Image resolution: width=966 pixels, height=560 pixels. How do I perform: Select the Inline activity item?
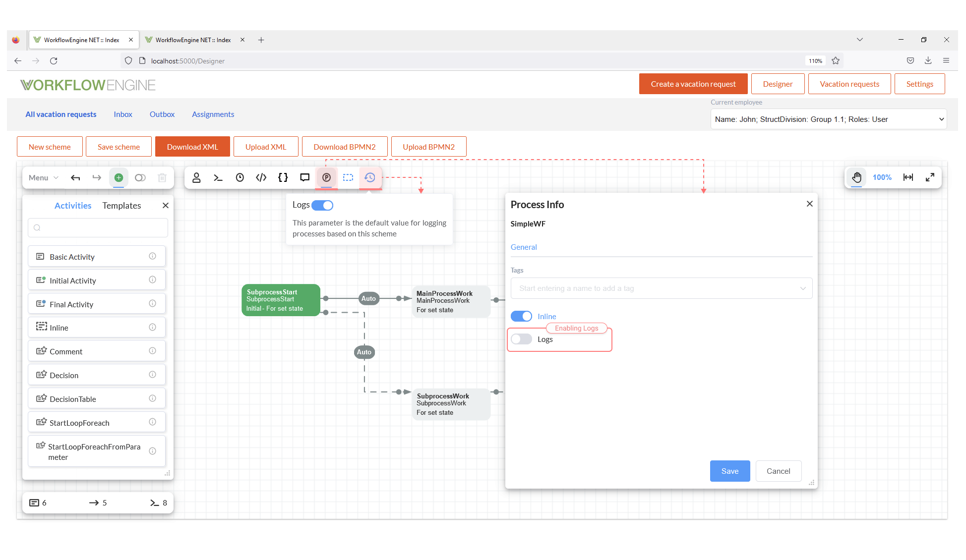97,327
